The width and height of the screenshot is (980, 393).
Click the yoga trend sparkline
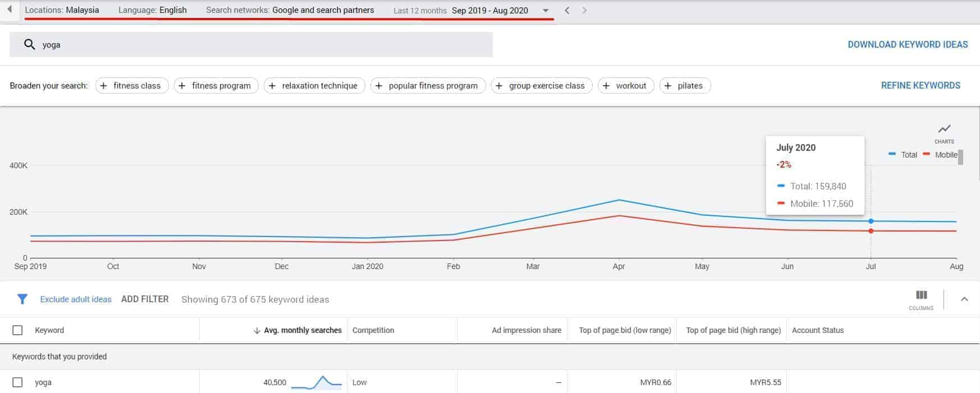317,382
